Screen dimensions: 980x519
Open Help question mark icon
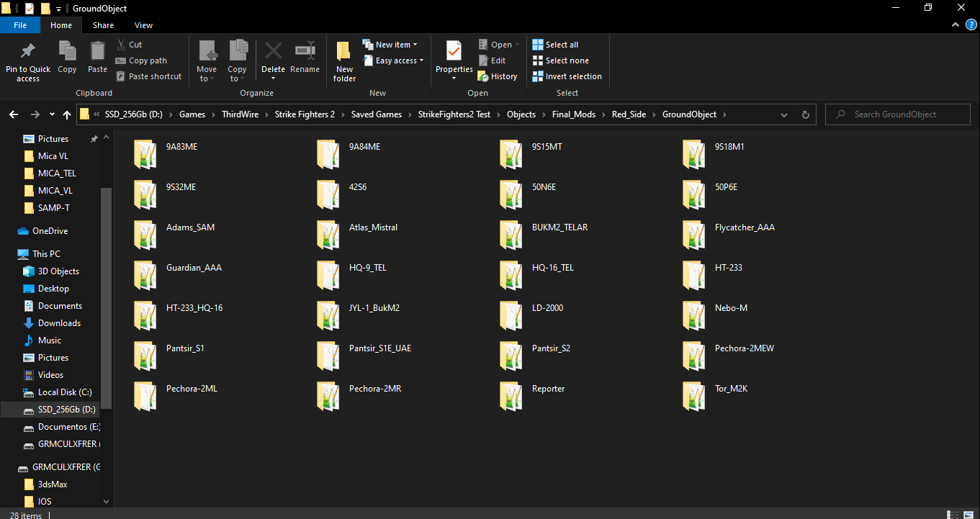point(971,24)
